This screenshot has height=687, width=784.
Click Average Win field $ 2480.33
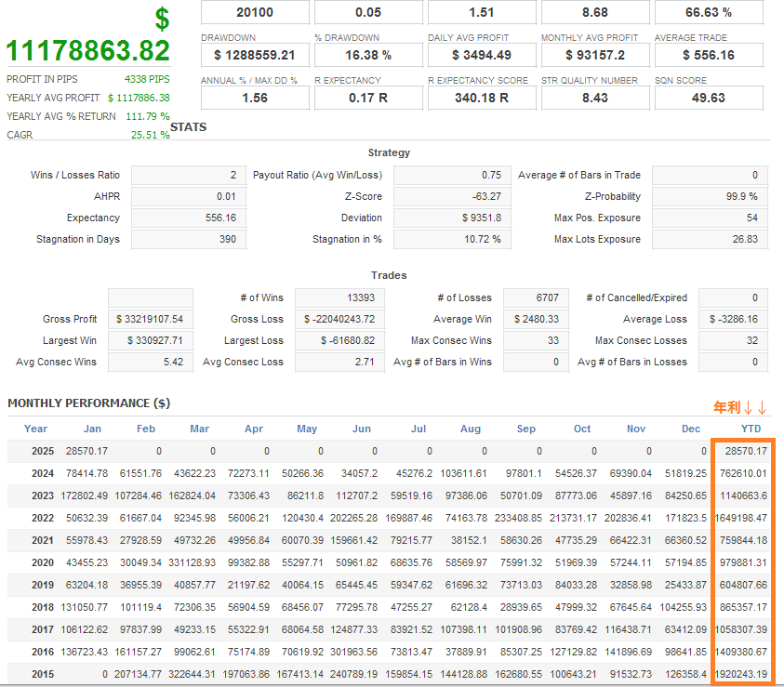point(536,319)
